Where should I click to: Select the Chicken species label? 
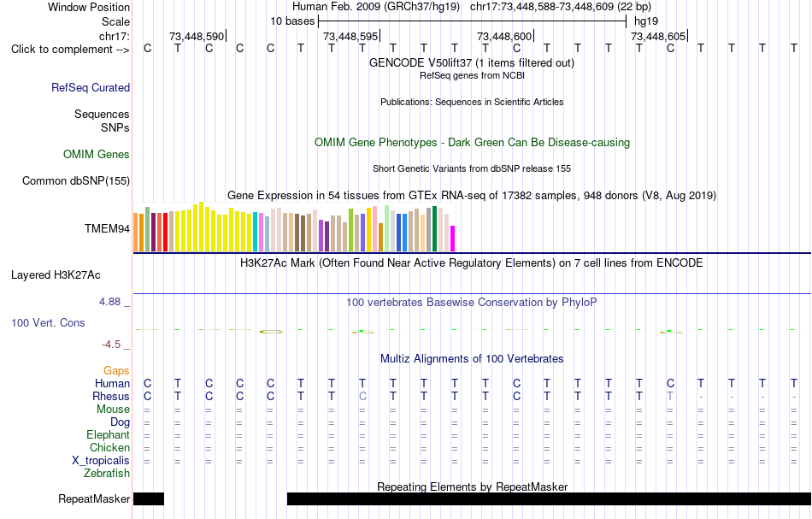[109, 447]
